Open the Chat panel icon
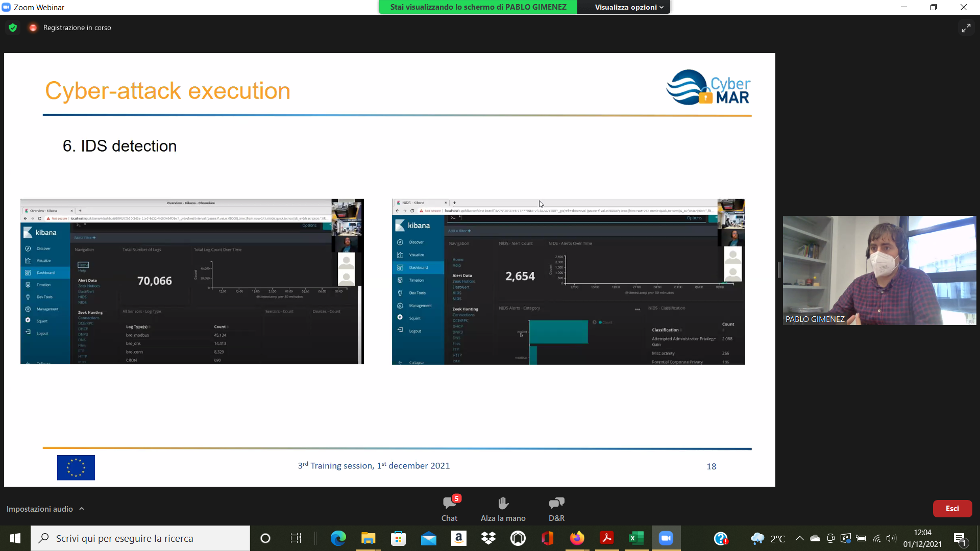This screenshot has height=551, width=980. (x=449, y=504)
